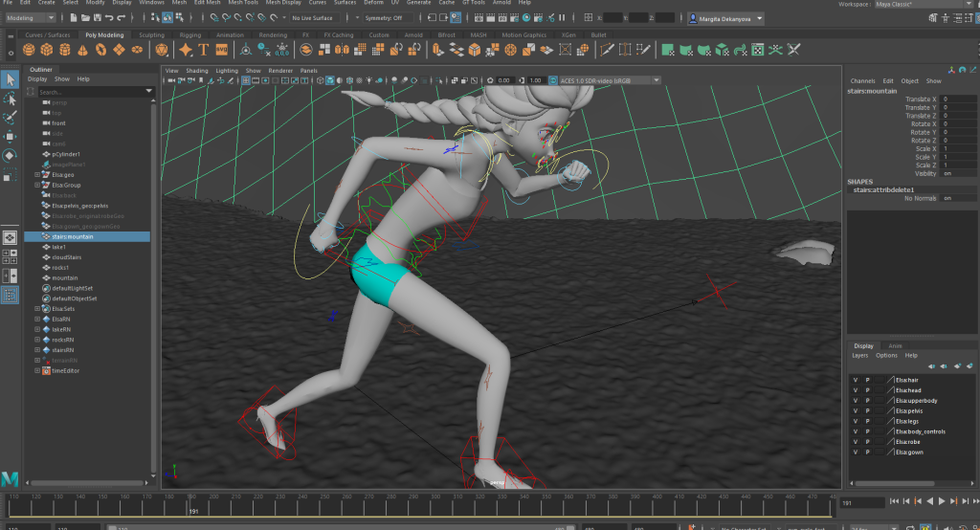Click the Polygon Type T icon

coord(204,50)
